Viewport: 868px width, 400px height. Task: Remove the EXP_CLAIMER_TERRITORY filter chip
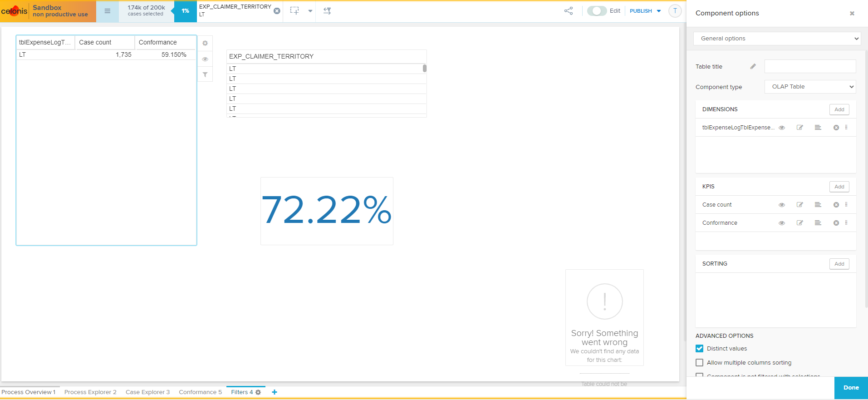pyautogui.click(x=277, y=11)
